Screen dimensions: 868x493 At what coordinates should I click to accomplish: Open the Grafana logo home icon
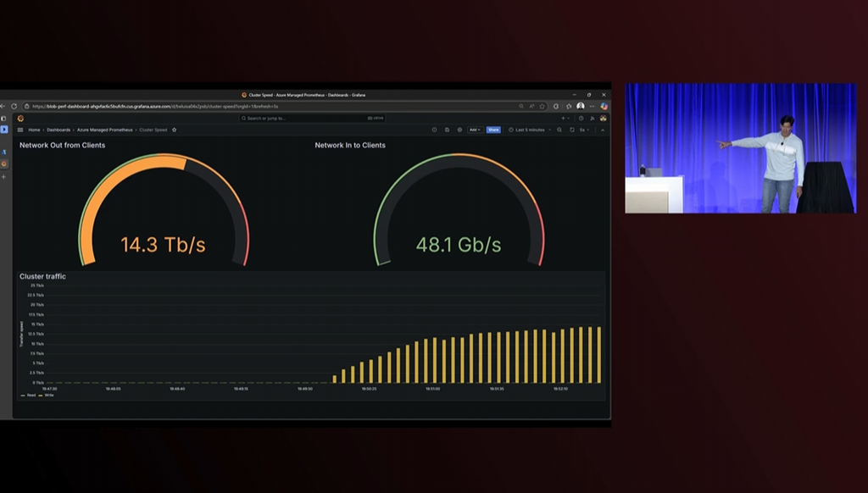pyautogui.click(x=20, y=119)
